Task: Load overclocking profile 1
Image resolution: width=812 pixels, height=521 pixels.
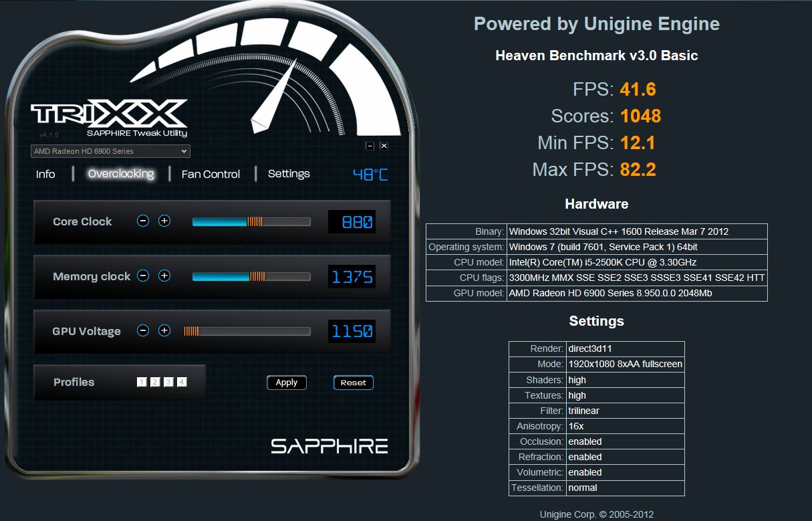Action: click(142, 382)
